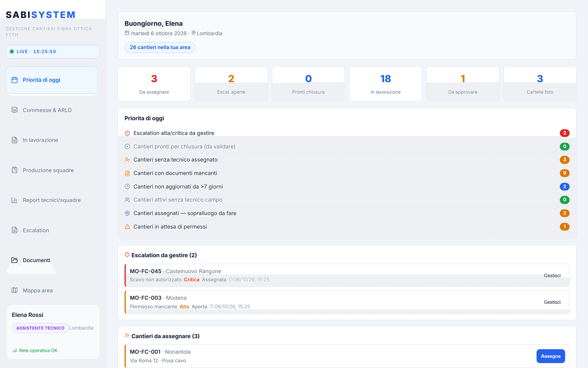Click the In lavorazione document icon
This screenshot has height=368, width=588.
pos(14,140)
